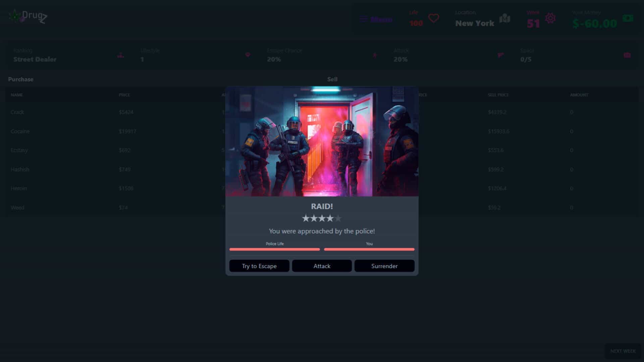Click the Escape Chance running icon

pyautogui.click(x=375, y=55)
